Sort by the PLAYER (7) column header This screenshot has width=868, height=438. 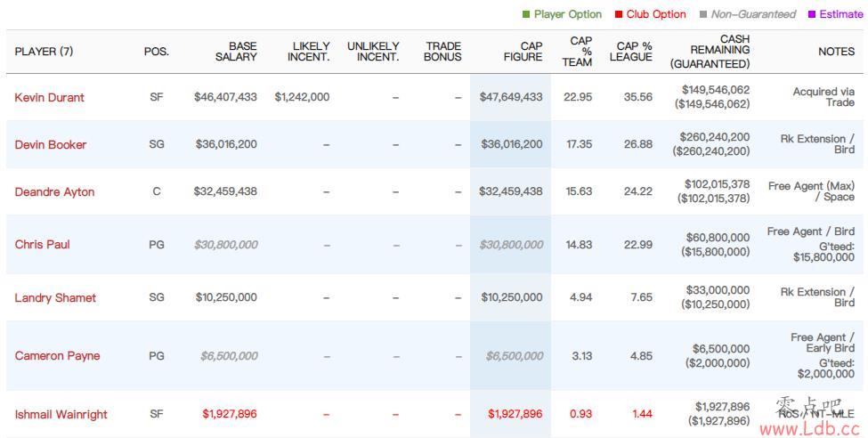pos(44,52)
